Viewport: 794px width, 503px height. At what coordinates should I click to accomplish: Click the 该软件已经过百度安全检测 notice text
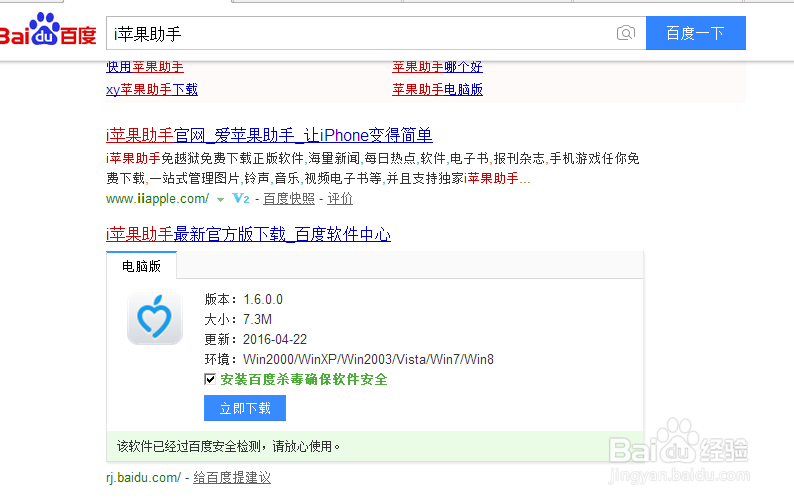click(228, 446)
